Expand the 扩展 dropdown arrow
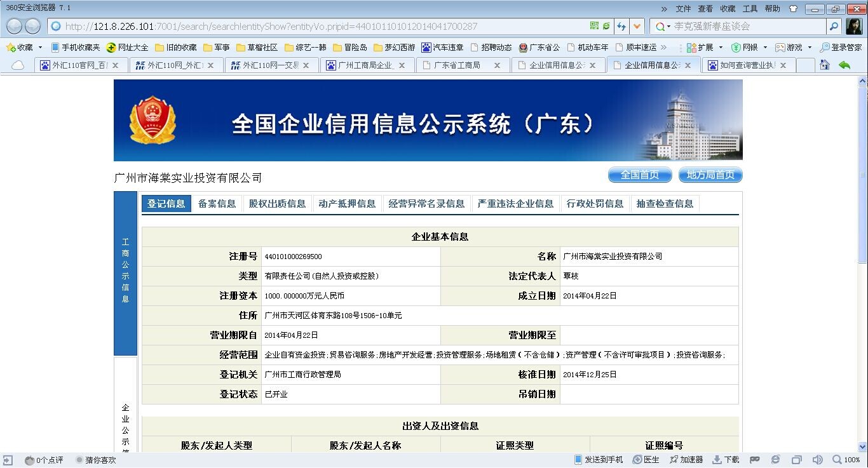 click(721, 48)
